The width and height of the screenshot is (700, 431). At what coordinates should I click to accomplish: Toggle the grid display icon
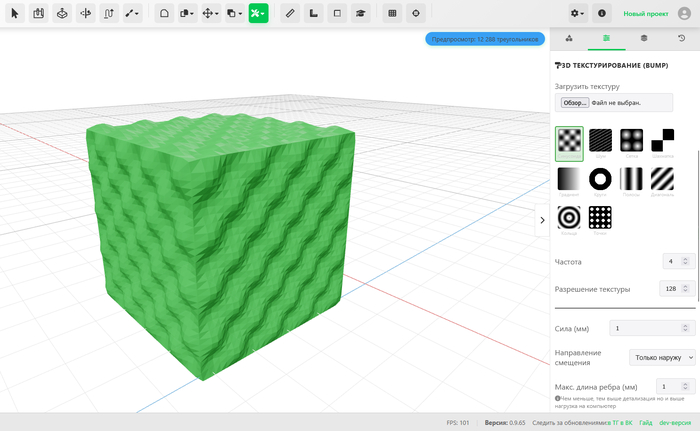tap(392, 13)
